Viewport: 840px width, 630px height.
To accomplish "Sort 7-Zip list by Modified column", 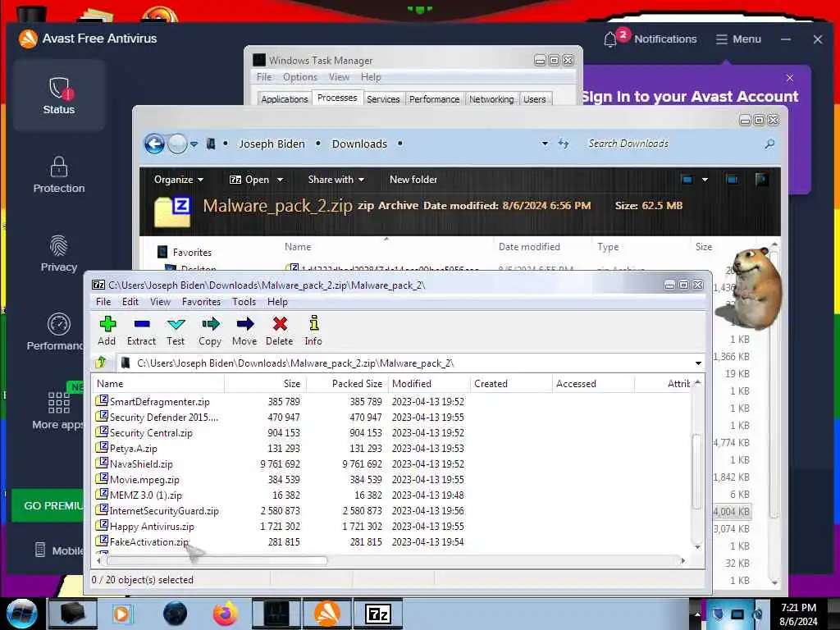I will coord(427,384).
